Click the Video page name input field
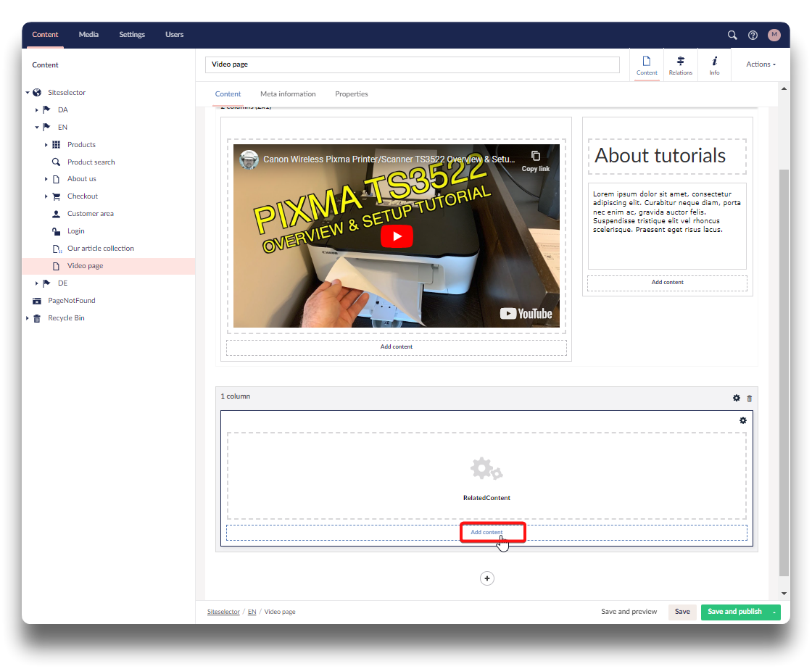Viewport: 812px width, 669px height. pos(412,65)
